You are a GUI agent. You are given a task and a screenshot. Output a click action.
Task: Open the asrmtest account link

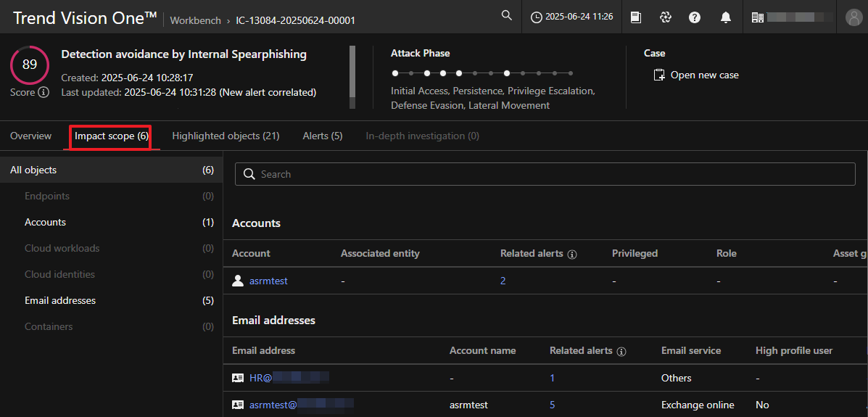pyautogui.click(x=268, y=281)
